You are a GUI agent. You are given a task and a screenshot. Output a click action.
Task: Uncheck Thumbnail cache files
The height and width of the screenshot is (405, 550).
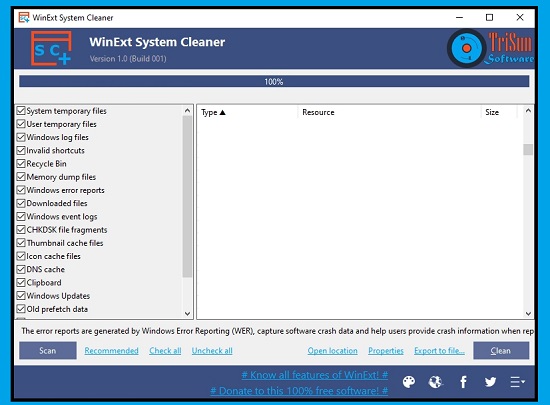[x=21, y=243]
